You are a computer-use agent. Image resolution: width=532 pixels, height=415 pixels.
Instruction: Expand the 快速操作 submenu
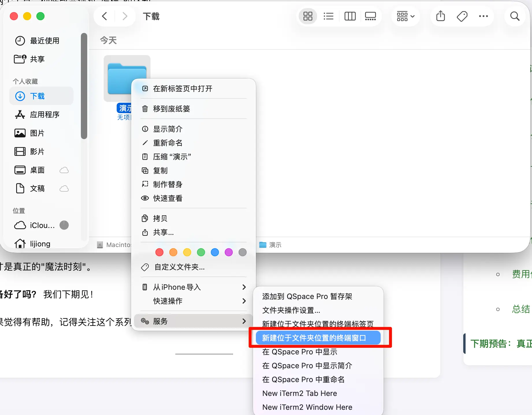(x=194, y=301)
